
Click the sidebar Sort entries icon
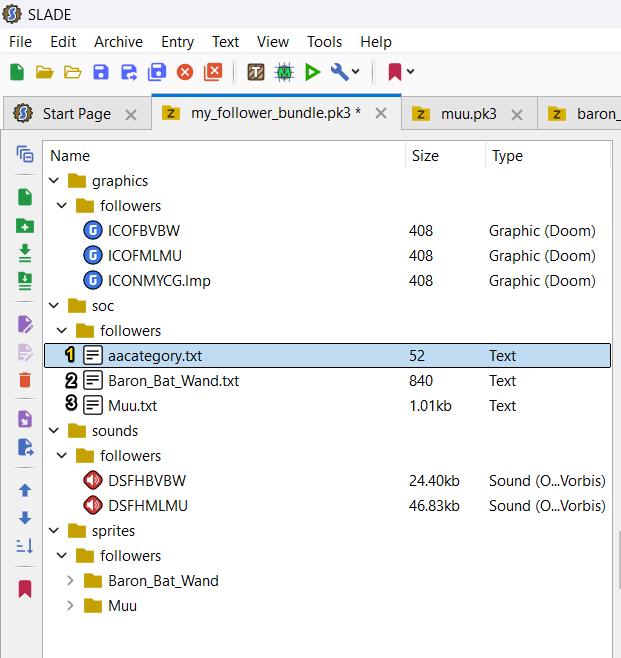click(x=25, y=546)
